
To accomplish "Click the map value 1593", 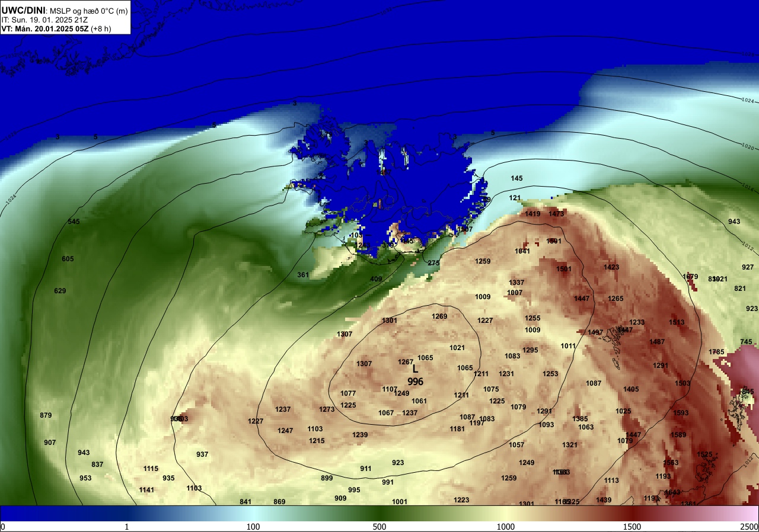I will coord(681,413).
